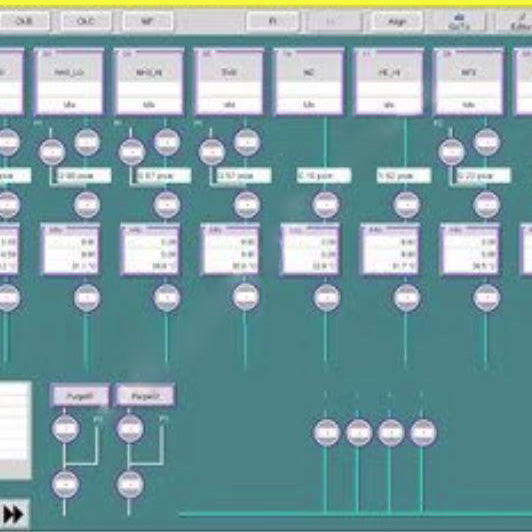This screenshot has height=532, width=532.
Task: Click the fast-forward double arrow button
Action: [x=13, y=515]
